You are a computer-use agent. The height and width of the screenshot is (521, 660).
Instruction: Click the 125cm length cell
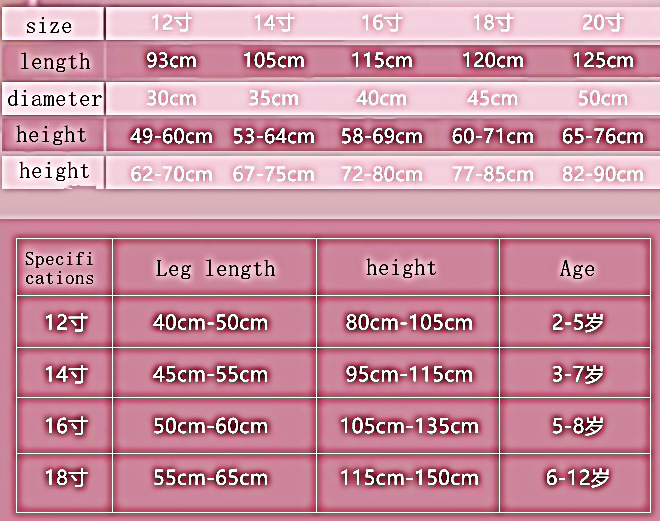click(x=603, y=61)
